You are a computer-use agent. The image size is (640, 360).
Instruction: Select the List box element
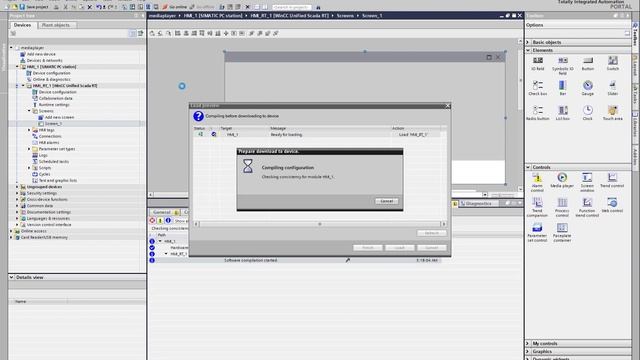tap(562, 113)
